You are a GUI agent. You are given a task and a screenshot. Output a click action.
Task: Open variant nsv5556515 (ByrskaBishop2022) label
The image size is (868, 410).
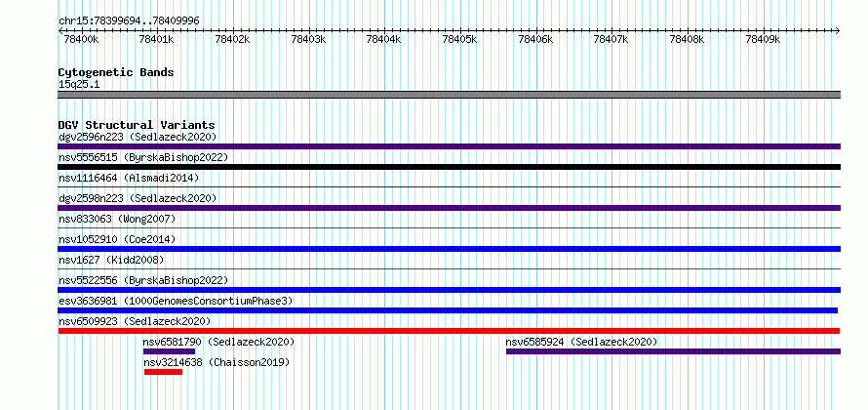(x=143, y=157)
